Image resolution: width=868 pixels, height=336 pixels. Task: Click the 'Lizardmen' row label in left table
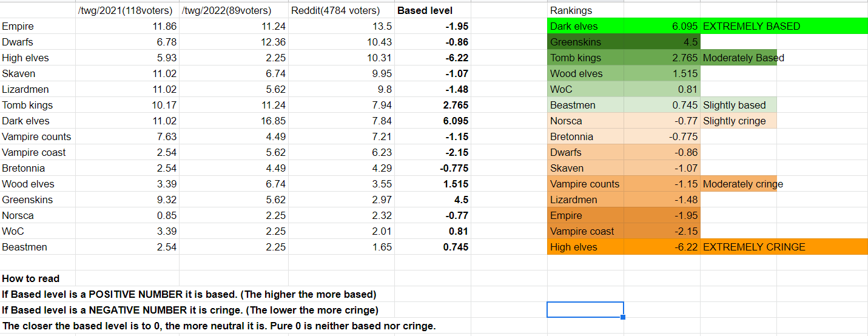pyautogui.click(x=38, y=90)
